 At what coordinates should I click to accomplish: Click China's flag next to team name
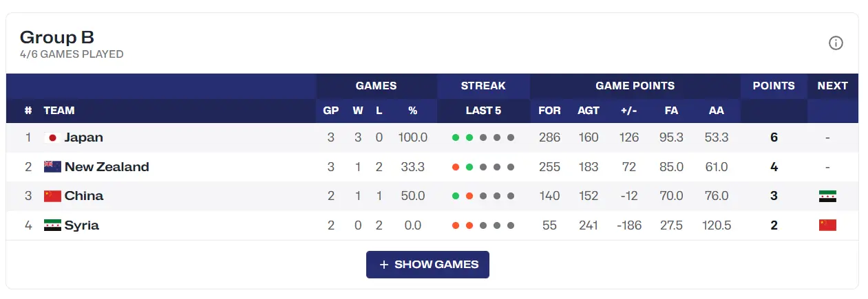coord(52,196)
